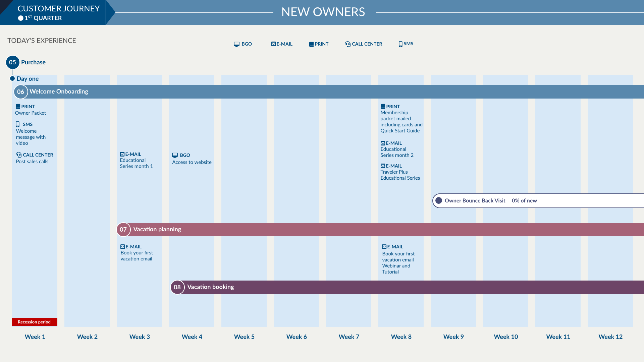Click the red Recession period indicator
Screen dimensions: 644x362
35,322
